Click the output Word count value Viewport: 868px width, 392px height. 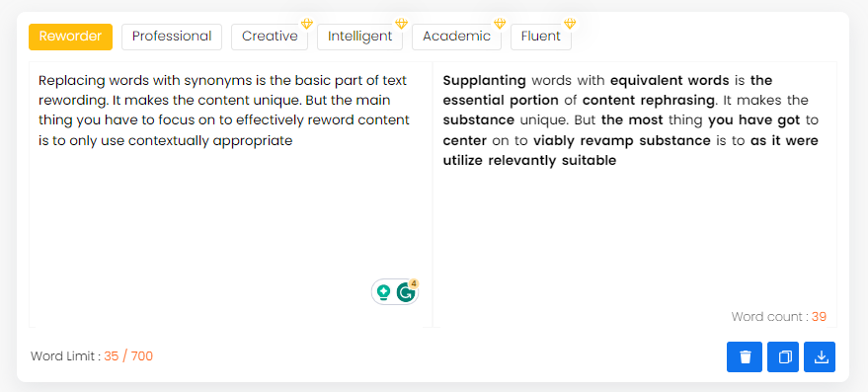click(x=819, y=317)
